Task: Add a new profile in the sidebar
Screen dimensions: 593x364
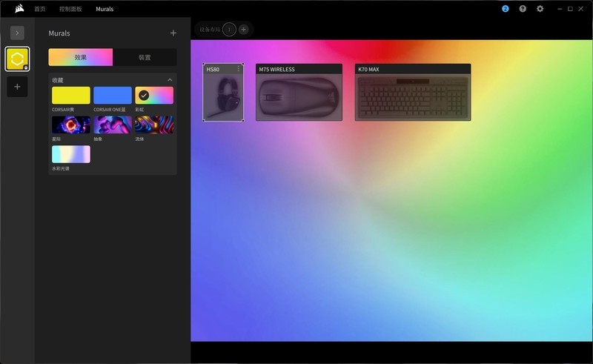Action: tap(17, 87)
